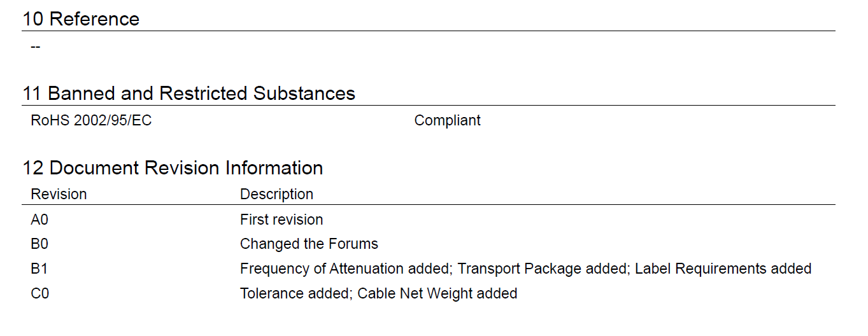This screenshot has height=336, width=868.
Task: Click 'Cable Net Weight added' phrase
Action: point(438,294)
